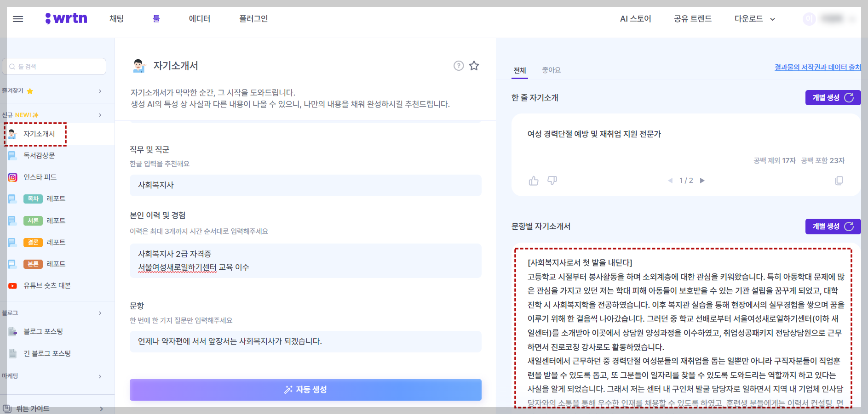Open the 에디터 tab

click(x=200, y=19)
